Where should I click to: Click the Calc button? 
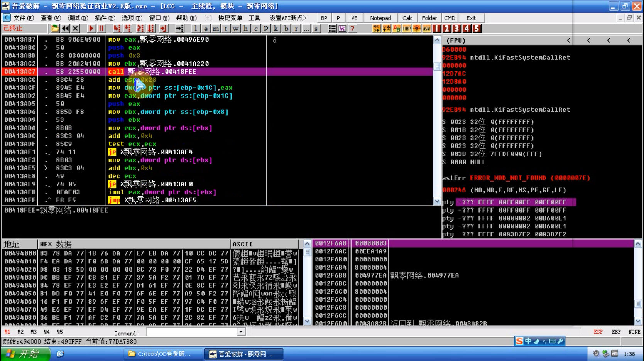pyautogui.click(x=407, y=18)
